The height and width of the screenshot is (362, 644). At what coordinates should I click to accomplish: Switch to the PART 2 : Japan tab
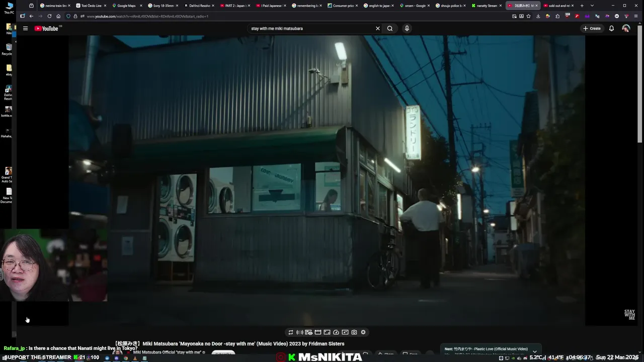[x=234, y=6]
